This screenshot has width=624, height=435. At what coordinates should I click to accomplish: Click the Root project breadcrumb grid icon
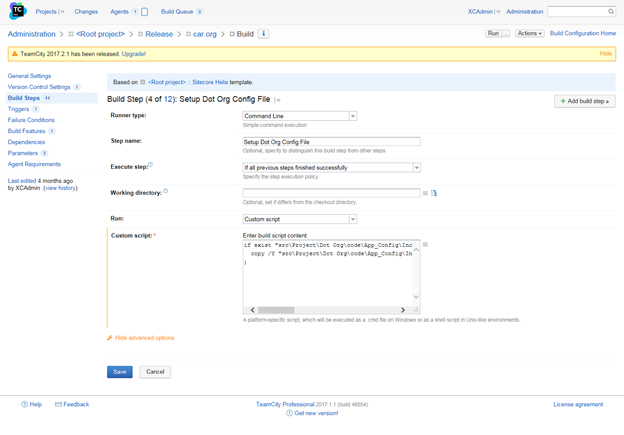tap(71, 34)
